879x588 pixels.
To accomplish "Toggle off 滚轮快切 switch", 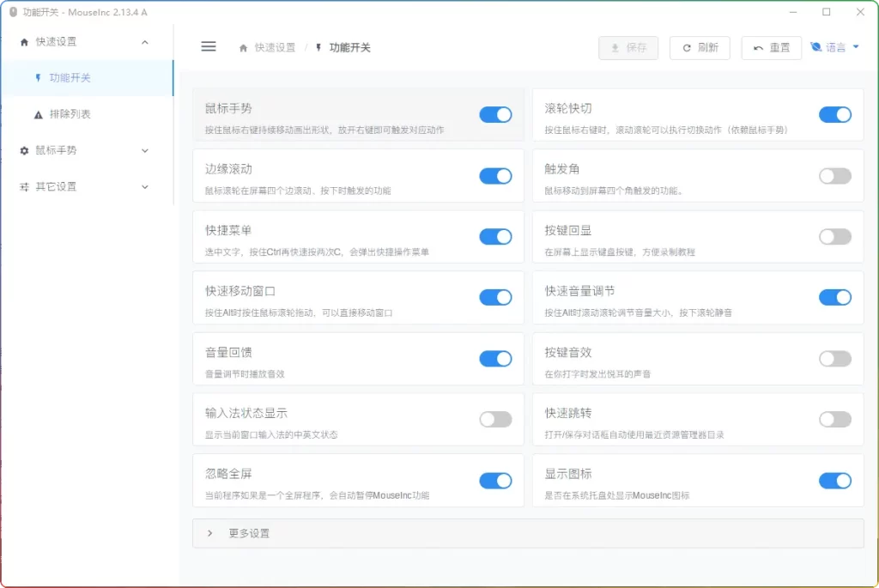I will click(834, 115).
